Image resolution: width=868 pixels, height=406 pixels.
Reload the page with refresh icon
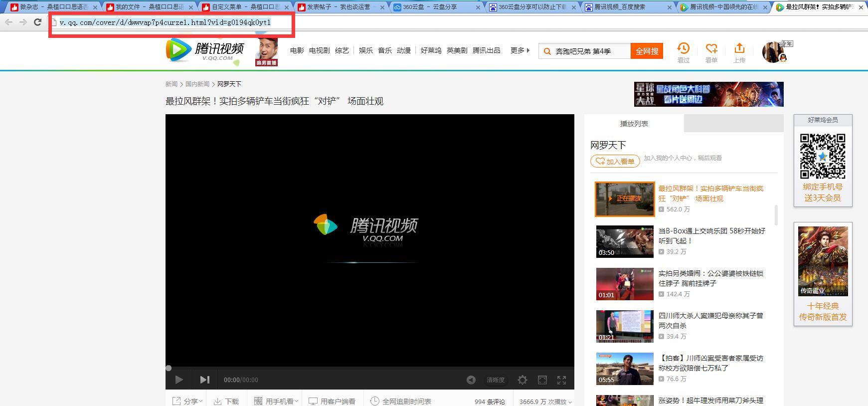(x=37, y=22)
